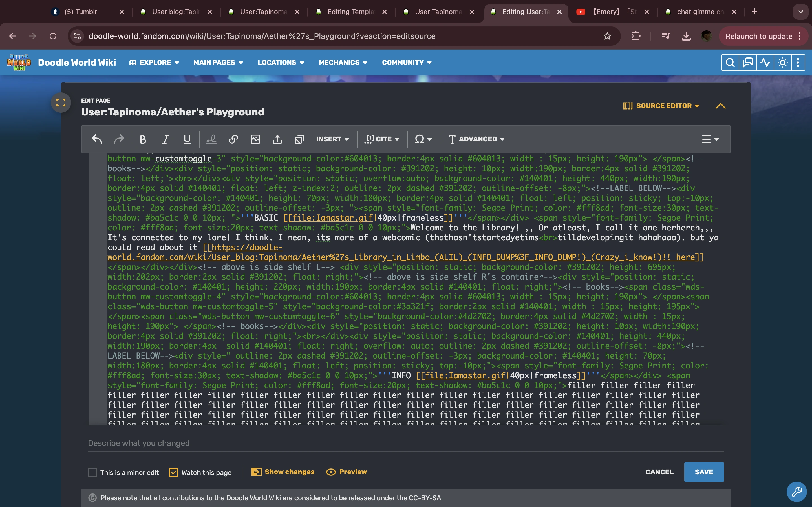Uncheck Watch this page checkbox

point(173,472)
